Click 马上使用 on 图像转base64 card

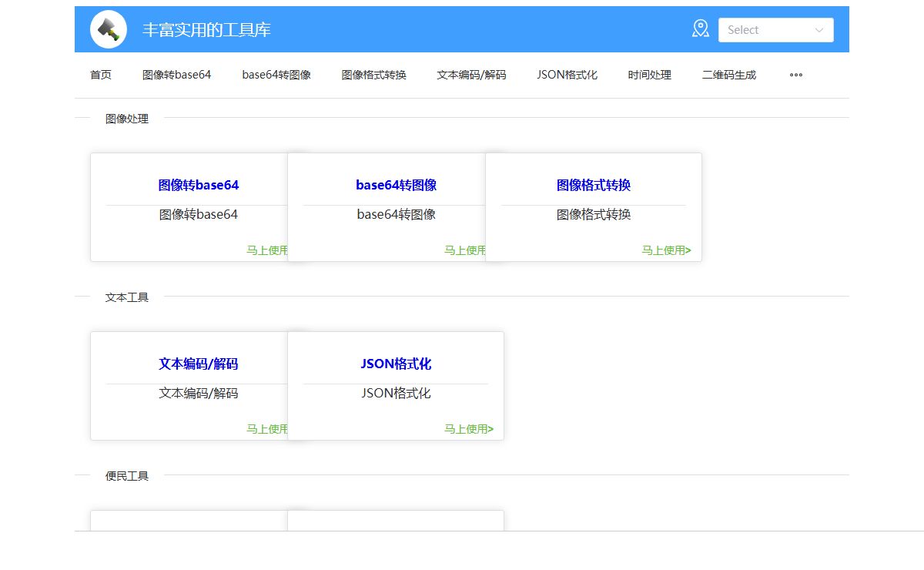(267, 250)
